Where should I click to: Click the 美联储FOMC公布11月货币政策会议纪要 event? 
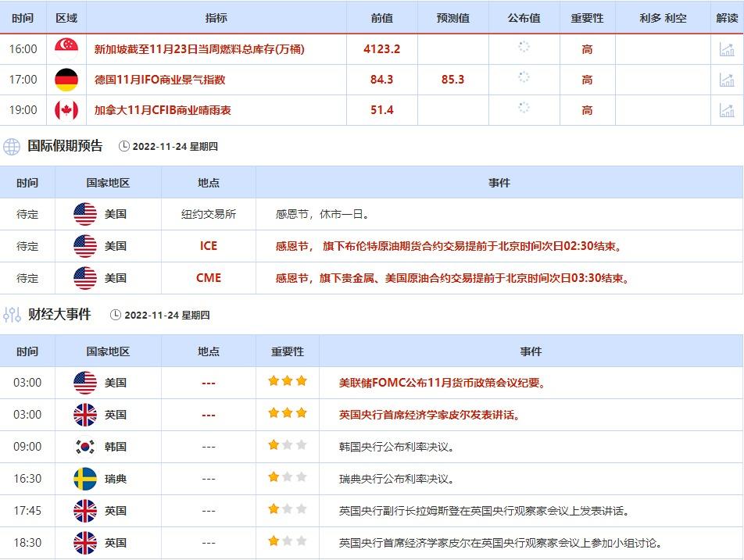tap(442, 383)
